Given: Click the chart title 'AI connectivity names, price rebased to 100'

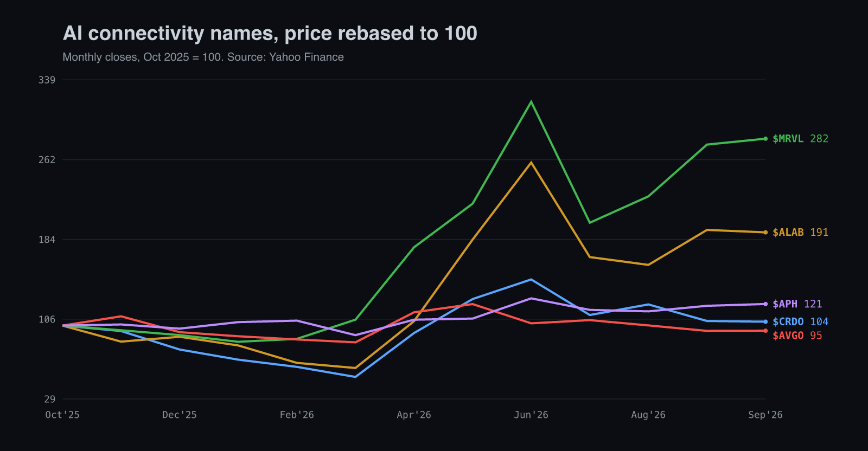Looking at the screenshot, I should (270, 34).
